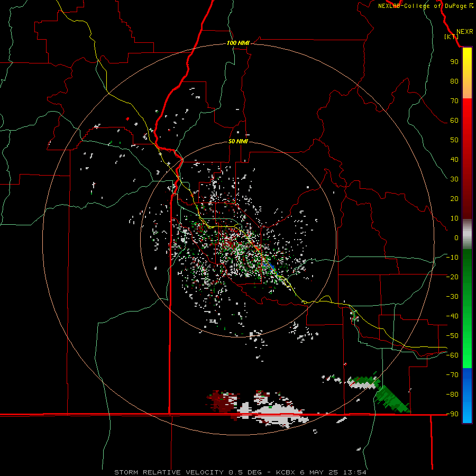Viewport: 476px width, 476px height.
Task: Click the 20 value on velocity scale
Action: tap(454, 198)
